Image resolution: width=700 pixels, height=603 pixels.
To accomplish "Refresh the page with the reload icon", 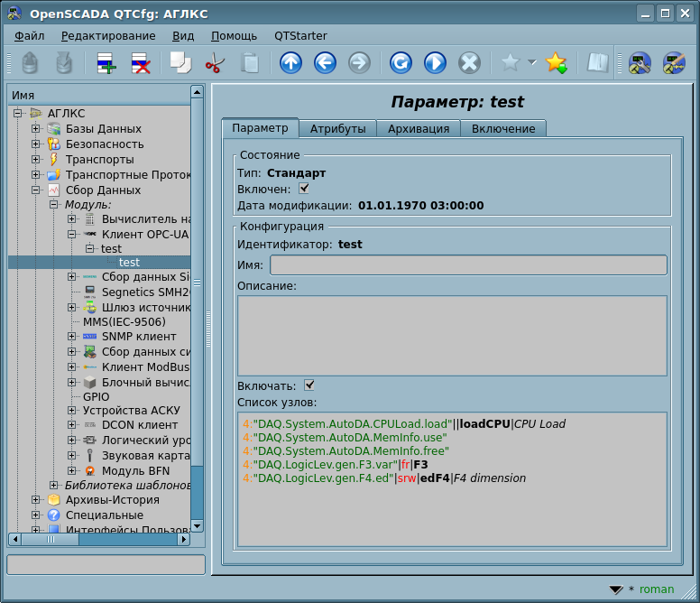I will tap(401, 63).
